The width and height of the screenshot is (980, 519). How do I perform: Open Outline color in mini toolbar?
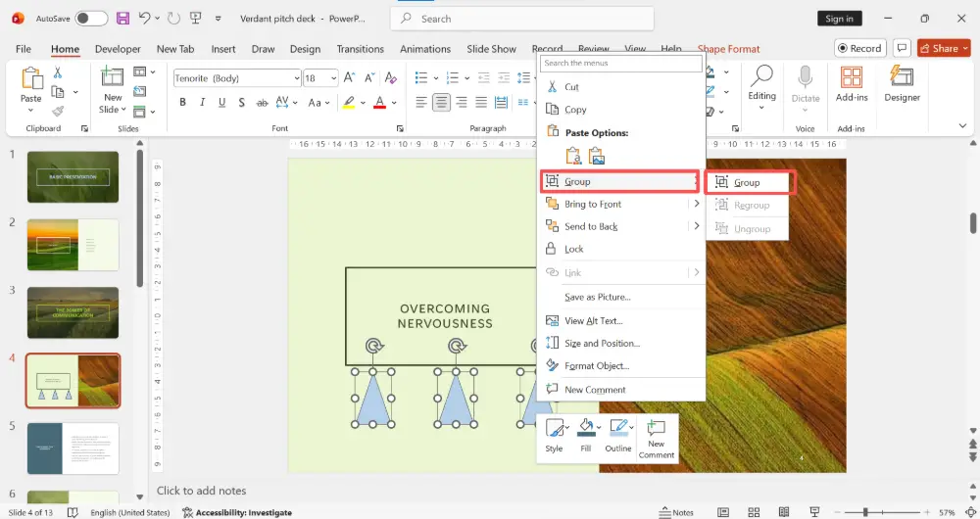[618, 435]
